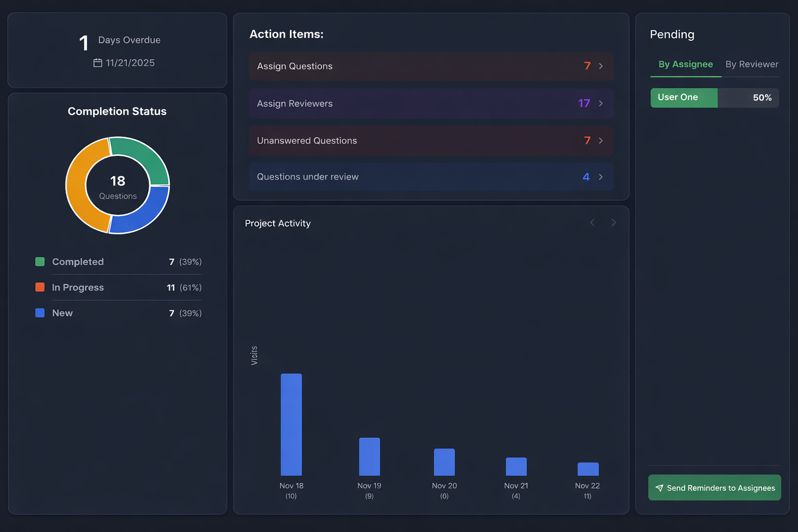Screen dimensions: 798x532
Task: Click the left arrow in Project Activity header
Action: (x=592, y=222)
